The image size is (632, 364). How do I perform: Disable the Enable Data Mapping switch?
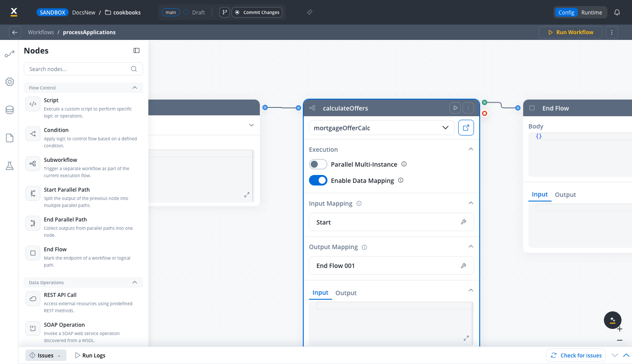pos(318,180)
